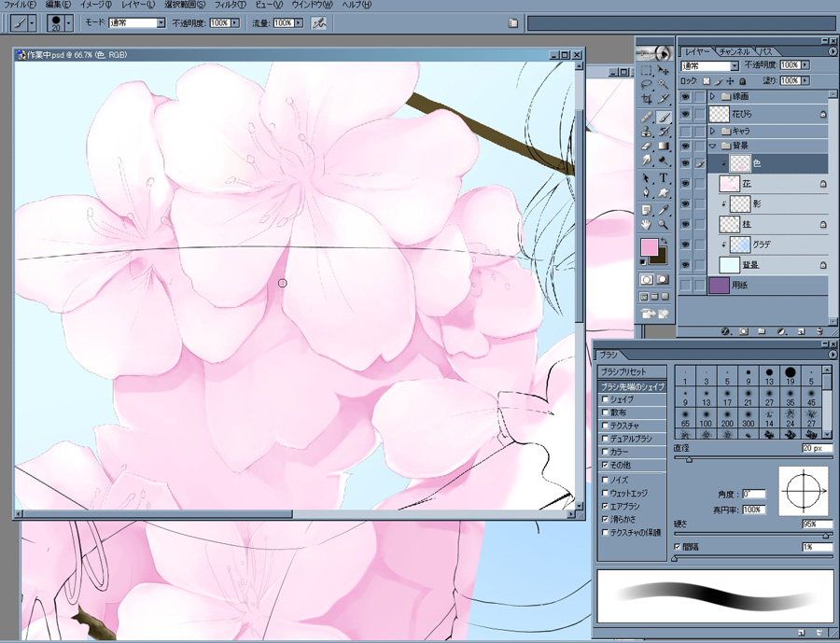Image resolution: width=840 pixels, height=643 pixels.
Task: Open the Brushes panel flyout menu
Action: point(833,355)
